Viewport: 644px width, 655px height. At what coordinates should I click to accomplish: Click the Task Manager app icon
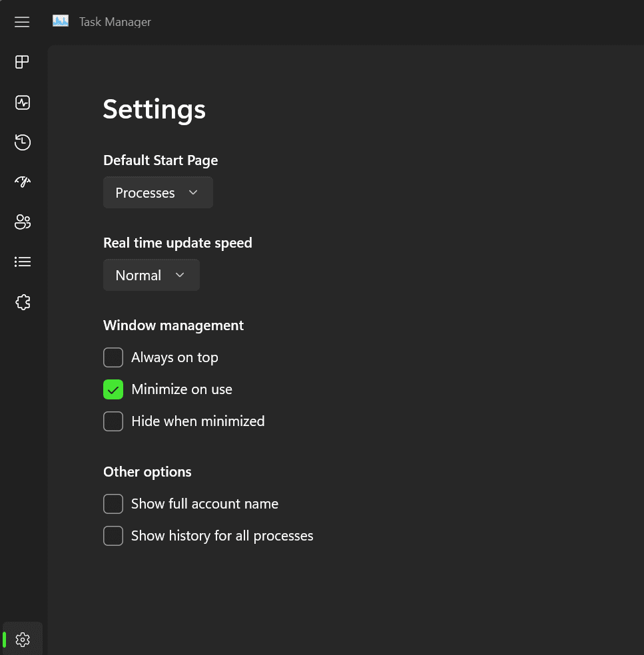[x=61, y=21]
